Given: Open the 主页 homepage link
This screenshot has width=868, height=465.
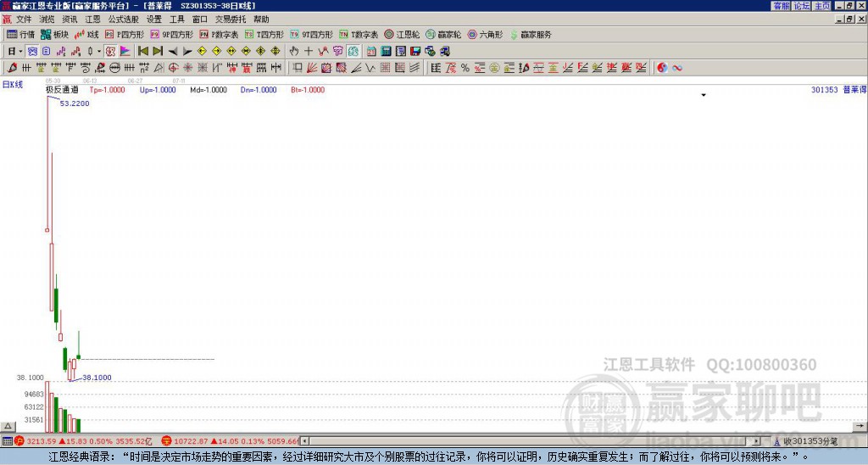Looking at the screenshot, I should coord(822,6).
